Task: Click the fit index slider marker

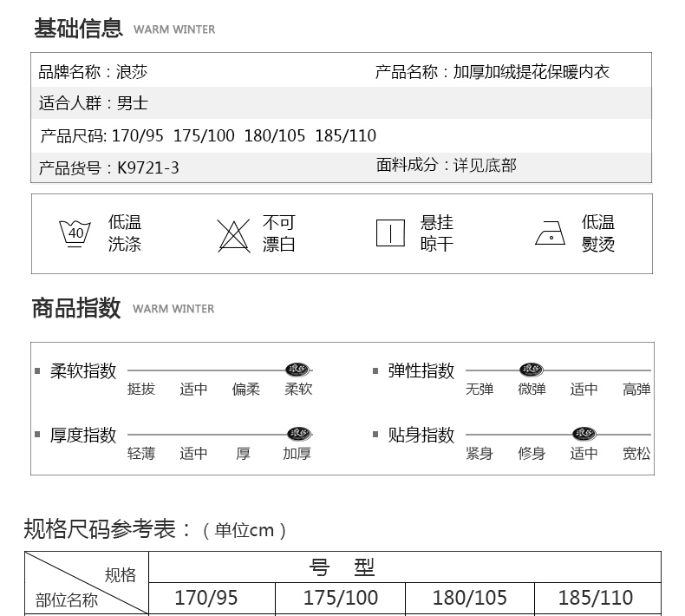Action: (584, 434)
